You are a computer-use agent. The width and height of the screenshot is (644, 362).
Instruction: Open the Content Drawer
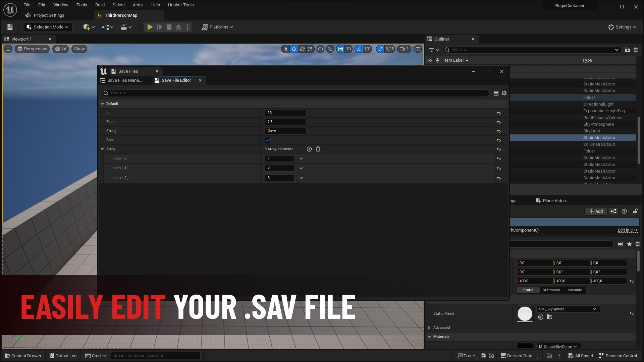point(22,356)
